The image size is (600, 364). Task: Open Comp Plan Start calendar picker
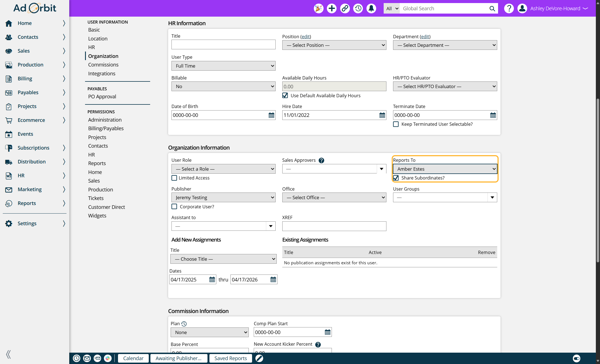(327, 332)
